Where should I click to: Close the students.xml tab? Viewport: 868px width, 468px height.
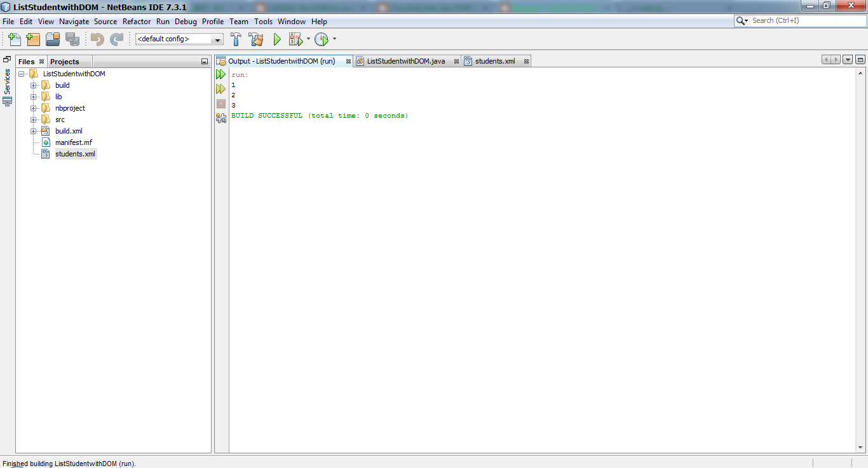pos(526,62)
